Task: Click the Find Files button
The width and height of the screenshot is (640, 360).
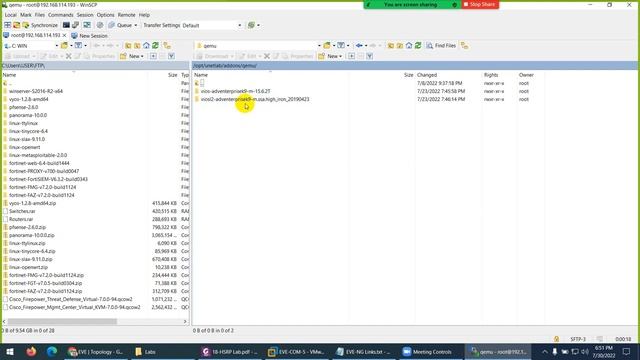Action: pos(441,46)
